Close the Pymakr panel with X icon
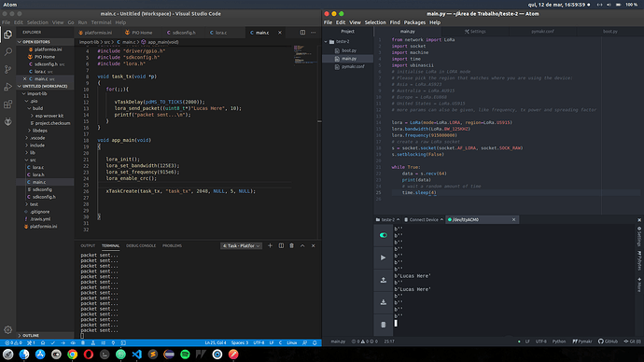The width and height of the screenshot is (644, 362). click(x=639, y=220)
